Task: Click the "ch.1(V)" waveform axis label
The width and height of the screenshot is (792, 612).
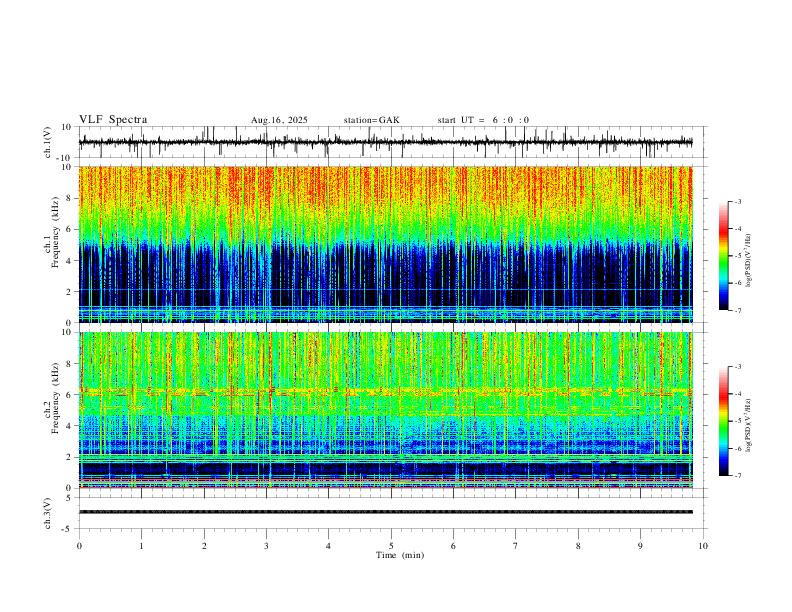Action: [x=48, y=142]
